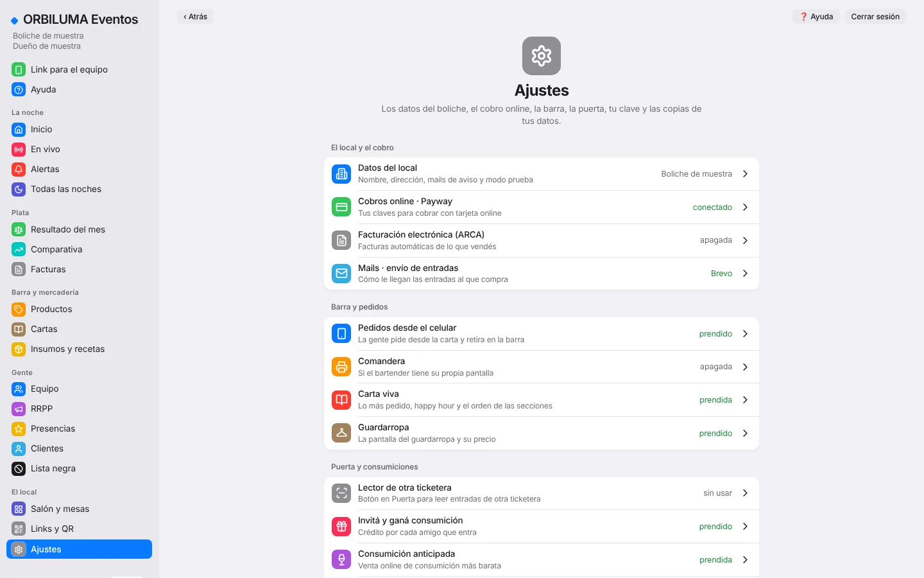This screenshot has width=924, height=578.
Task: Click the Lector de otra ticketera scan icon
Action: 341,493
